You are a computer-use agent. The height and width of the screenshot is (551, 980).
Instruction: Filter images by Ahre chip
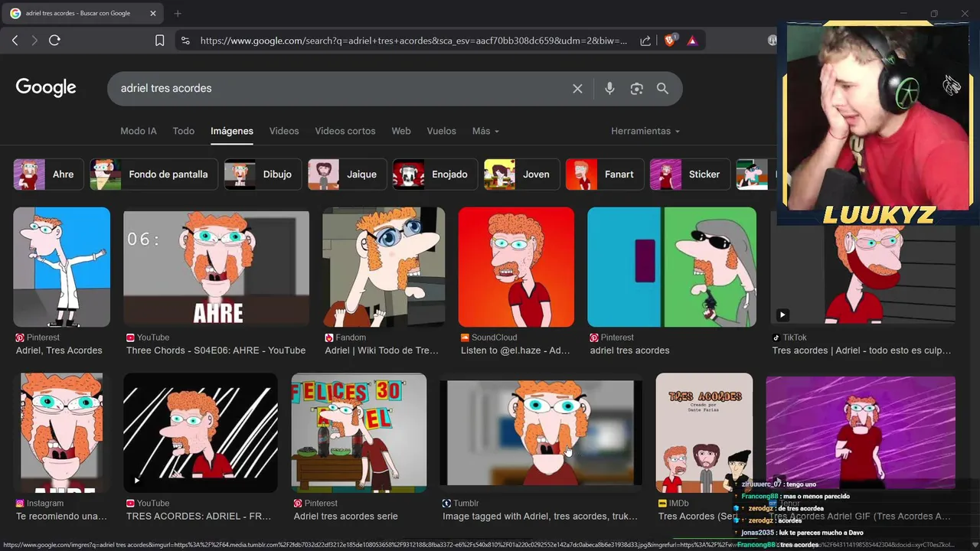(48, 174)
